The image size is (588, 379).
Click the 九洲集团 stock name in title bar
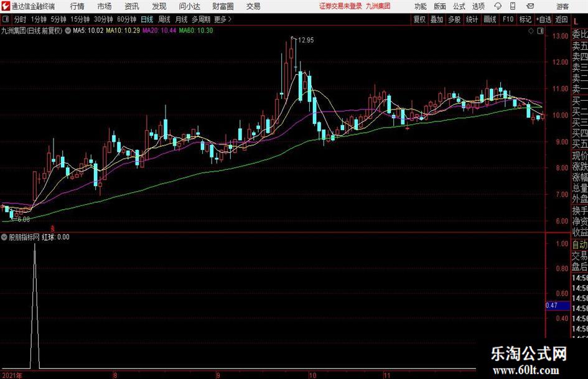click(378, 6)
